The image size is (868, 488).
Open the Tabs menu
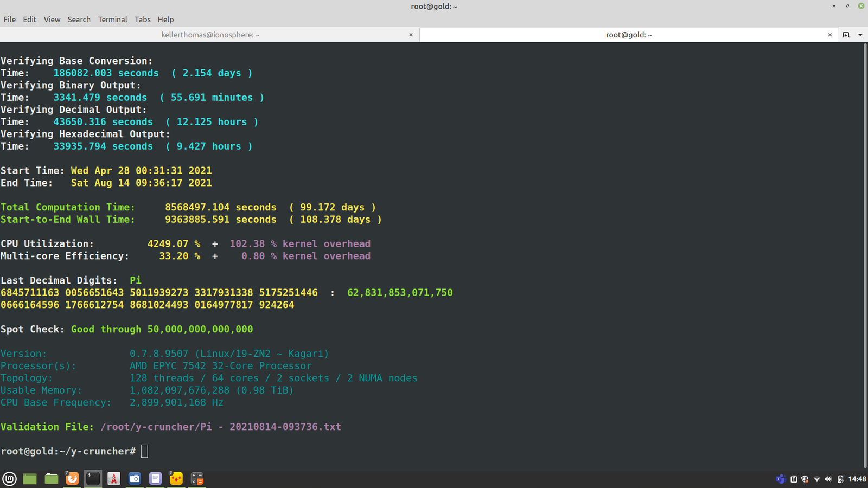(143, 20)
